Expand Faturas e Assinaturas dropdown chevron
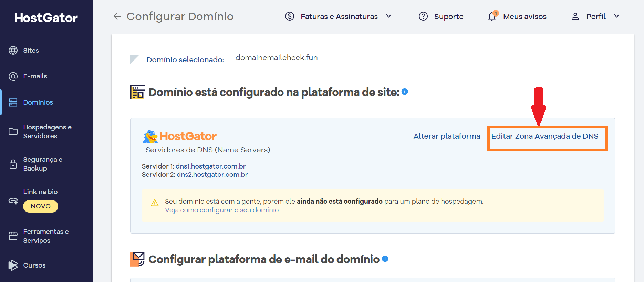This screenshot has height=282, width=644. tap(389, 16)
